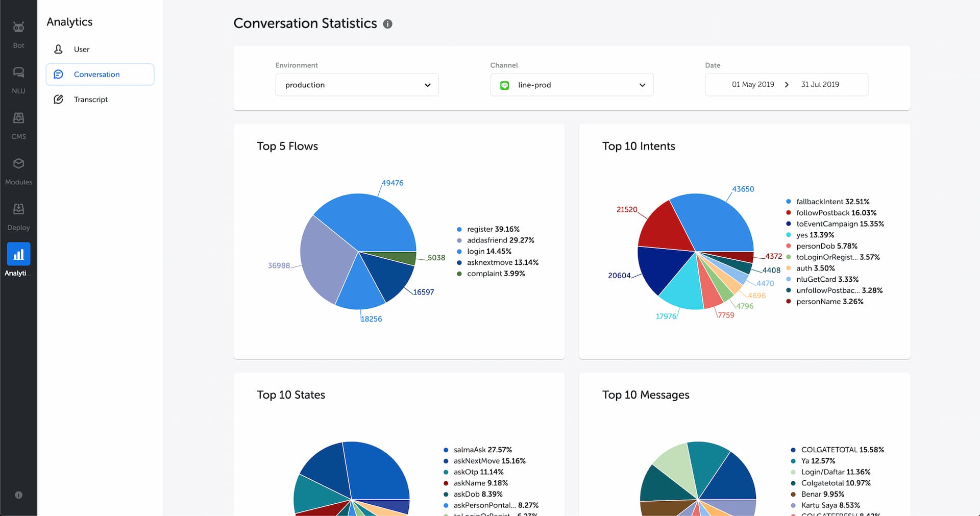Click the Conversation chat bubble icon
Viewport: 980px width, 516px height.
(58, 74)
